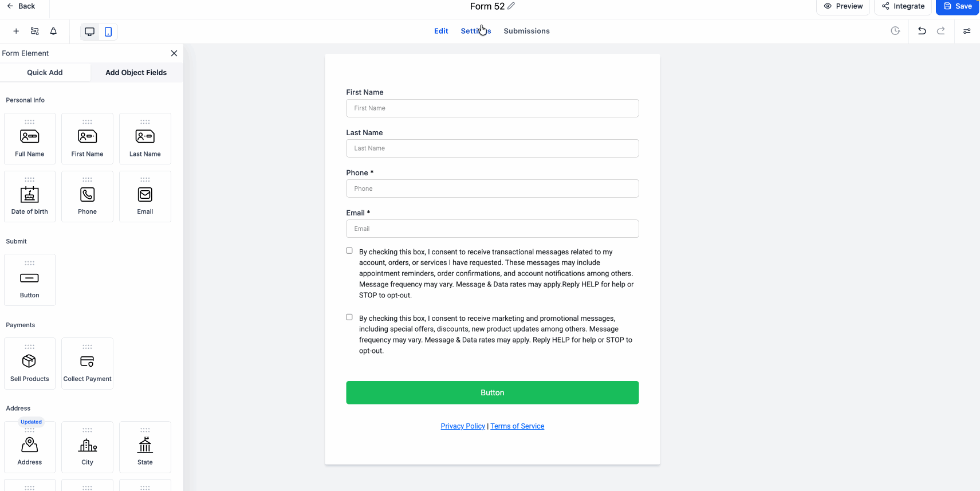
Task: Click the undo arrow icon
Action: click(922, 31)
